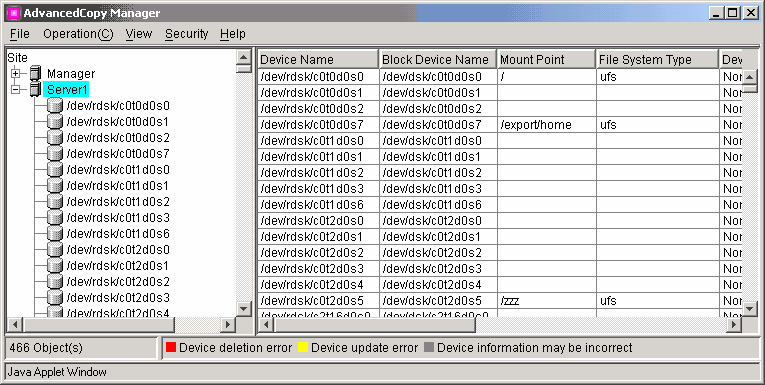Select /dev/dsk/c0t1d0s3 block device cell
This screenshot has height=385, width=765.
click(438, 189)
